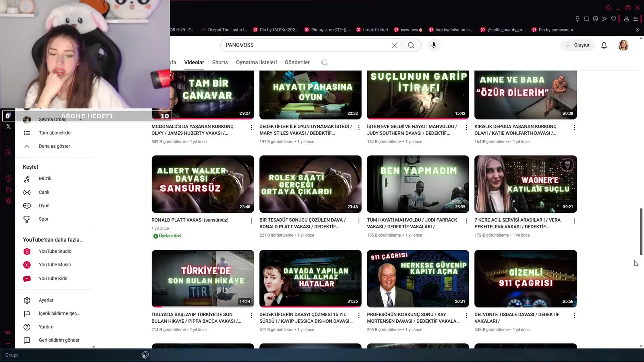Image resolution: width=644 pixels, height=362 pixels.
Task: Open options menu for Bir Tesadüf Sonucu video
Action: click(x=359, y=221)
